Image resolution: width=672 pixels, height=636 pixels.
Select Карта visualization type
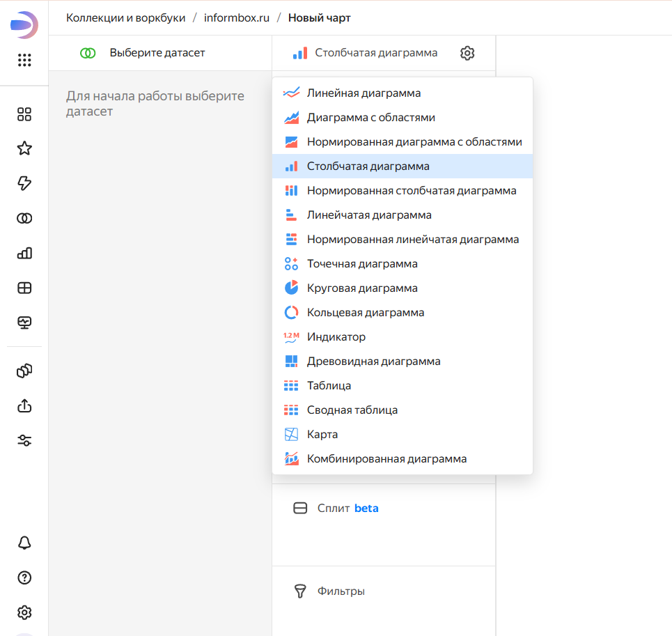pos(322,435)
